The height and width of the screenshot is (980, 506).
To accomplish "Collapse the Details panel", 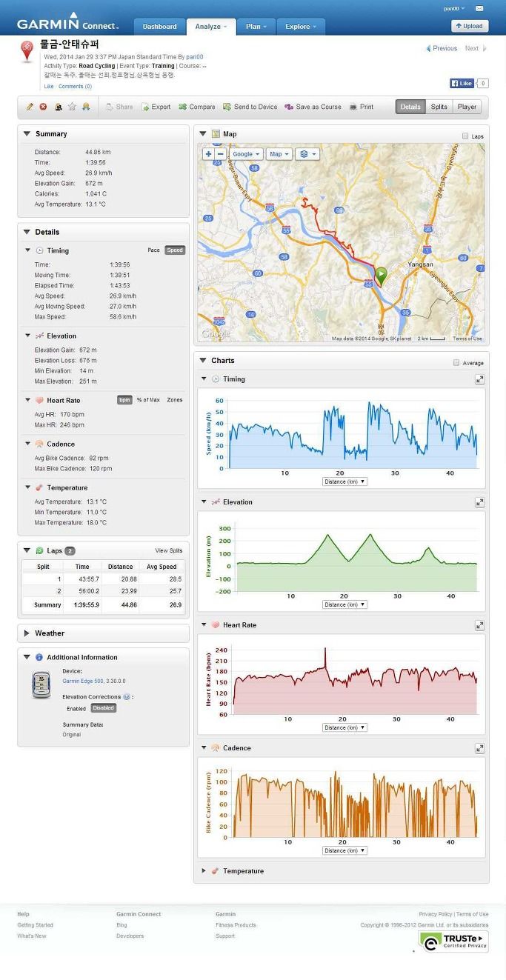I will (27, 232).
